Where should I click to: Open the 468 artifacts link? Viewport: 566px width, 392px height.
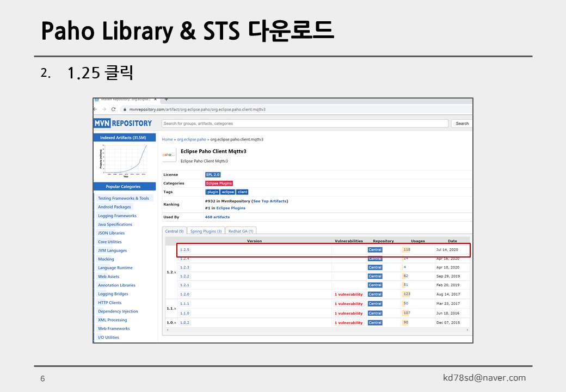[217, 217]
